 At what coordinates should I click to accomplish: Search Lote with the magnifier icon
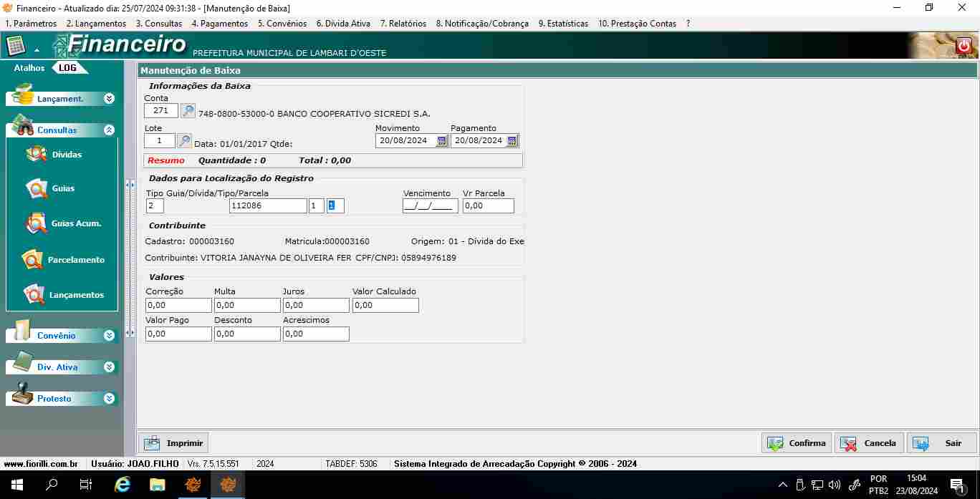click(184, 141)
